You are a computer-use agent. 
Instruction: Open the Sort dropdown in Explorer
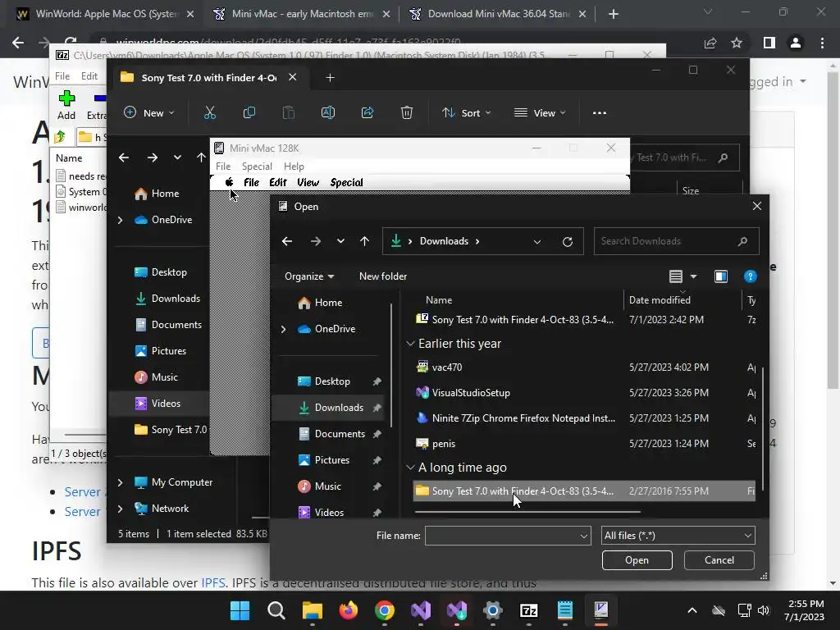[466, 113]
